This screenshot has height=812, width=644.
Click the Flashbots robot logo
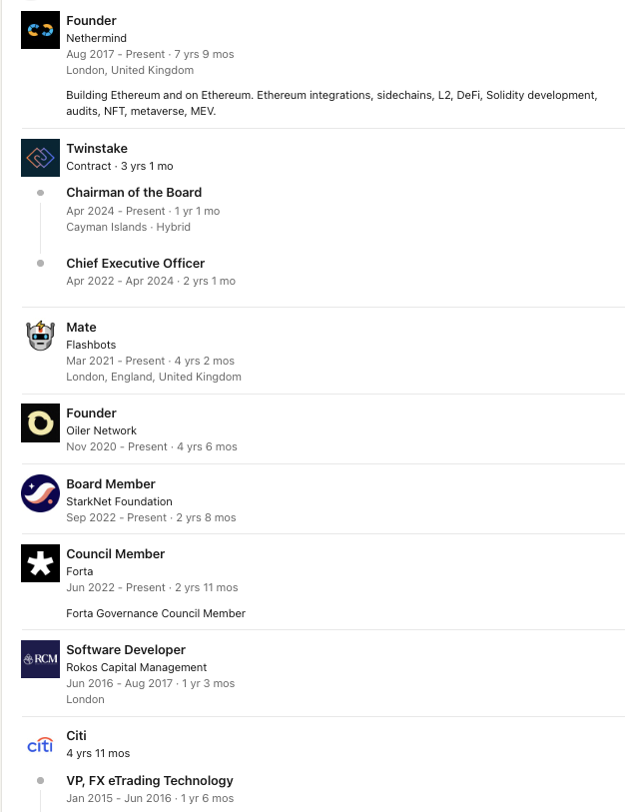tap(40, 337)
